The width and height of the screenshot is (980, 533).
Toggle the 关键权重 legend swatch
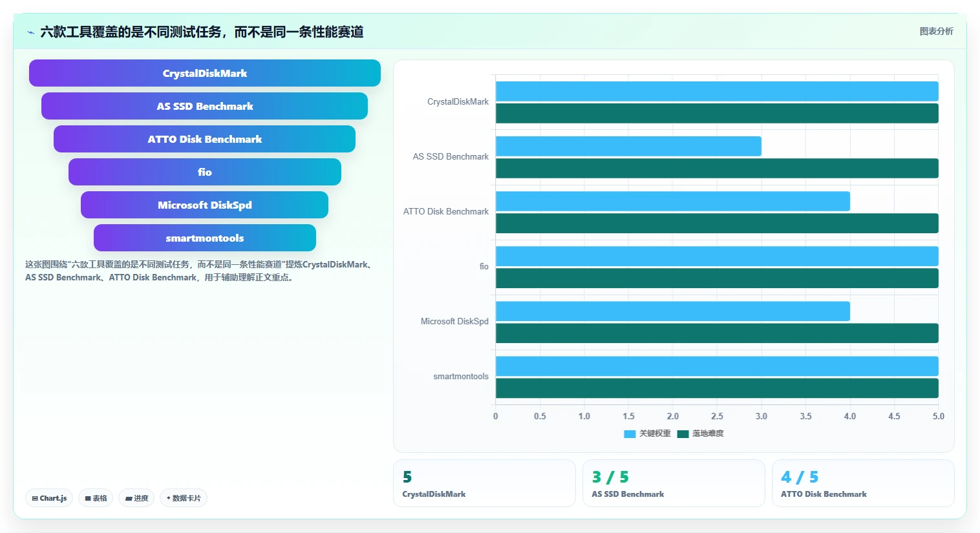click(x=630, y=434)
